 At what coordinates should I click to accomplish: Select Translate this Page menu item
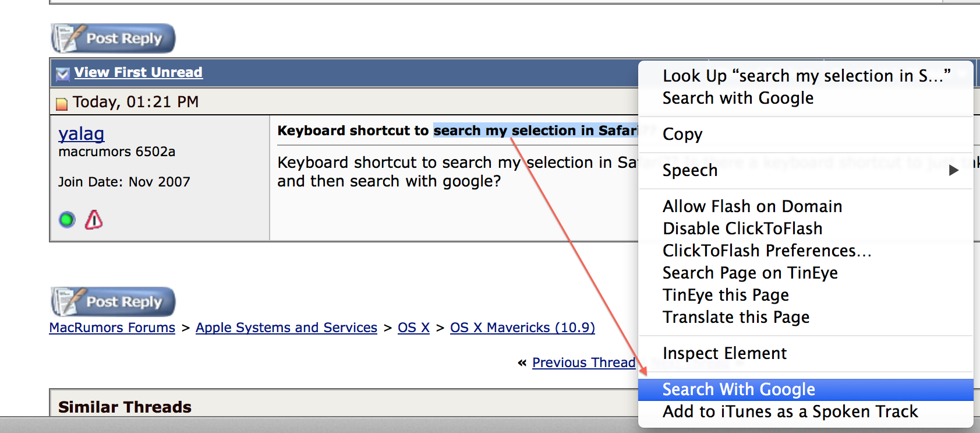(x=806, y=317)
